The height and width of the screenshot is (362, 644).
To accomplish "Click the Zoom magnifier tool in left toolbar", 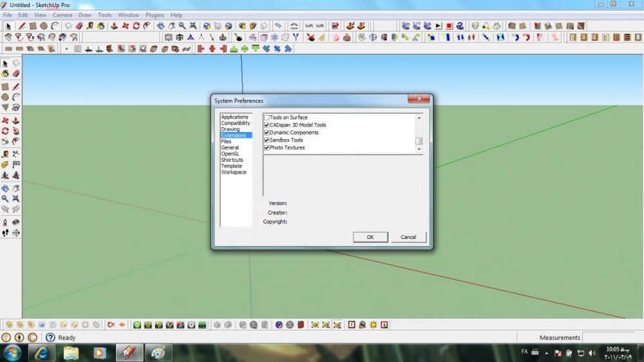I will (x=5, y=199).
